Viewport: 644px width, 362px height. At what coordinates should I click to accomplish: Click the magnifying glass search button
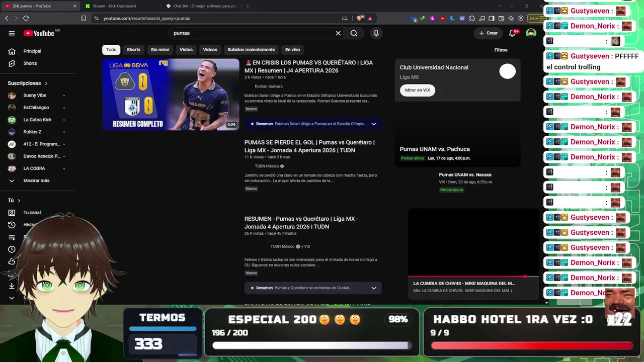point(354,33)
